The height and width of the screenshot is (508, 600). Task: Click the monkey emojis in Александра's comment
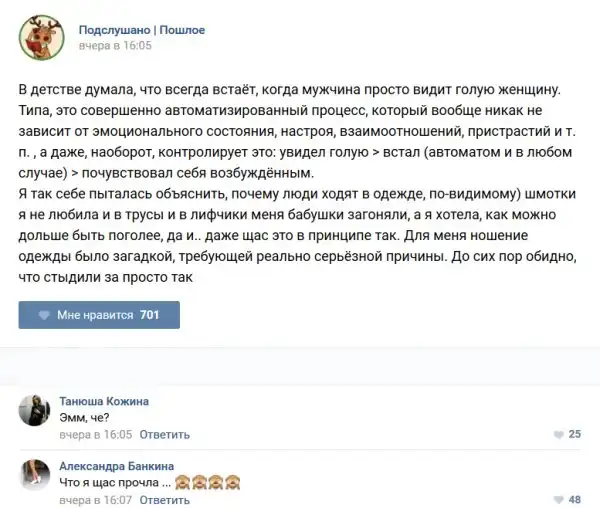pyautogui.click(x=205, y=483)
